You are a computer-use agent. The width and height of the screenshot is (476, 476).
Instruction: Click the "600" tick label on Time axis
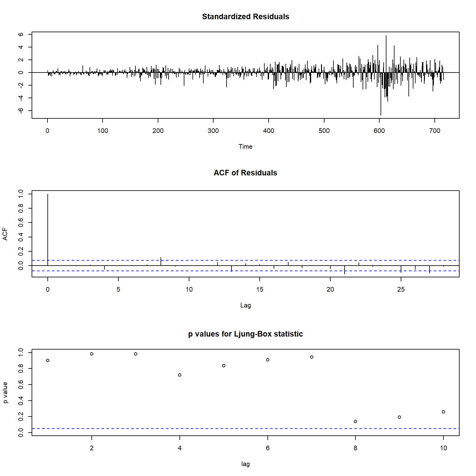click(379, 131)
